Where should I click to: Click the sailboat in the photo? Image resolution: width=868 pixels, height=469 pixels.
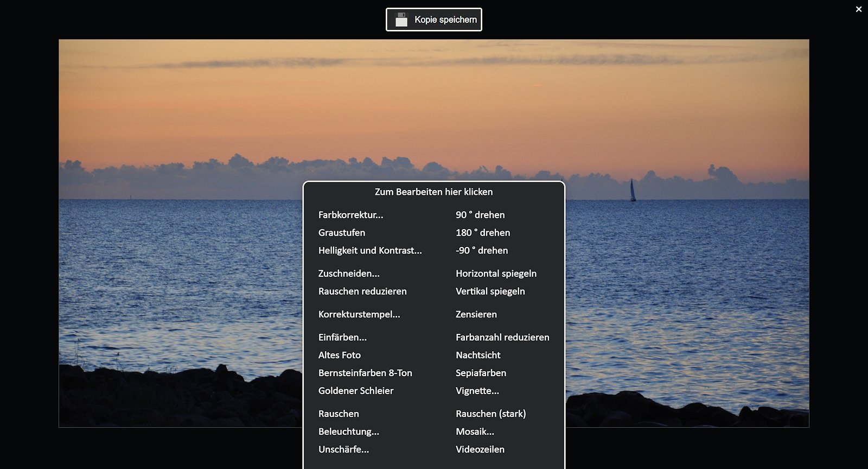(633, 191)
